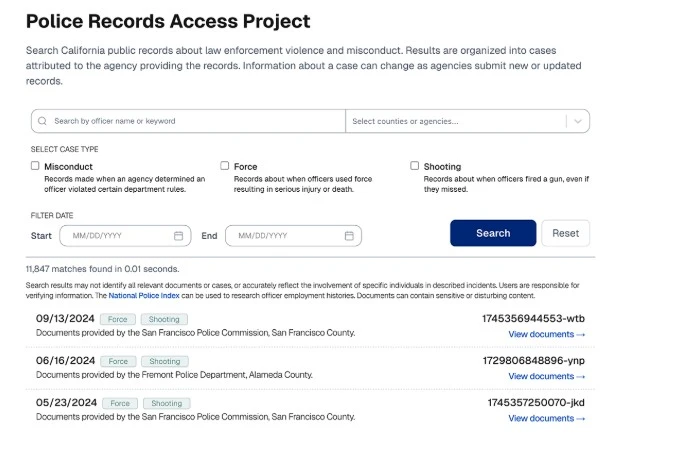Open the Start date calendar icon
This screenshot has height=457, width=686.
pos(178,236)
